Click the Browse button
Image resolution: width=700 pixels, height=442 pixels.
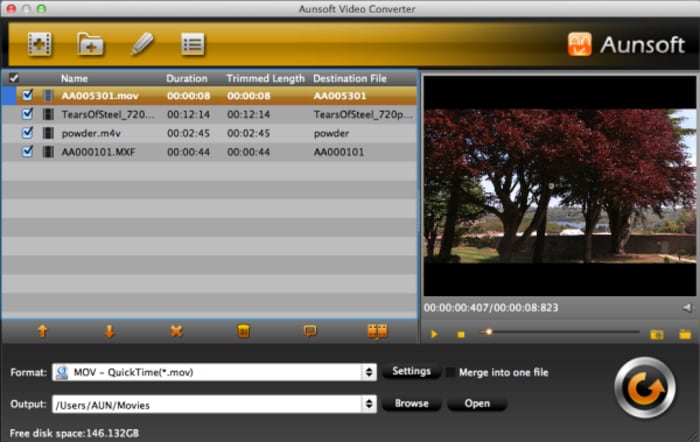coord(412,404)
